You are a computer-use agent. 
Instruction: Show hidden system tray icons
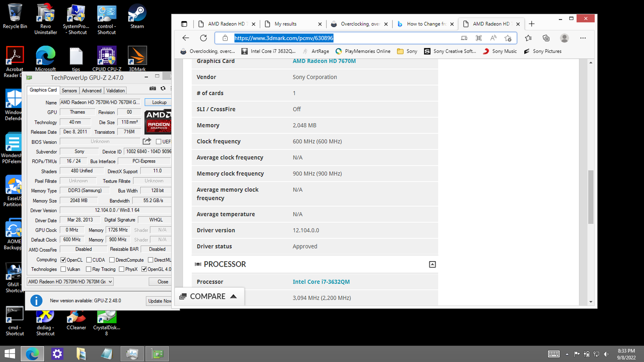(x=567, y=354)
